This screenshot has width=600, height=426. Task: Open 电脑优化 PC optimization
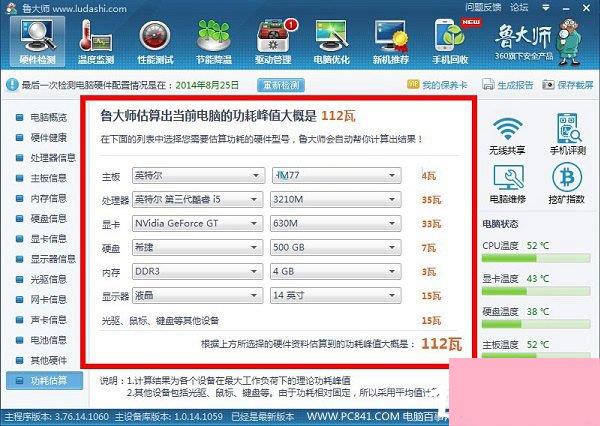[x=331, y=41]
